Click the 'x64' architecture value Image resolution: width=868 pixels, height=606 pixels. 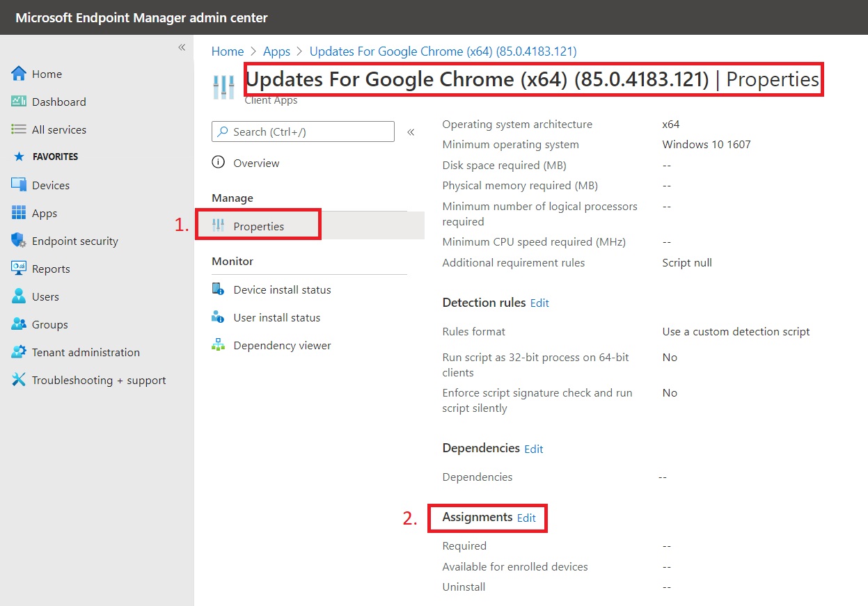pyautogui.click(x=671, y=125)
